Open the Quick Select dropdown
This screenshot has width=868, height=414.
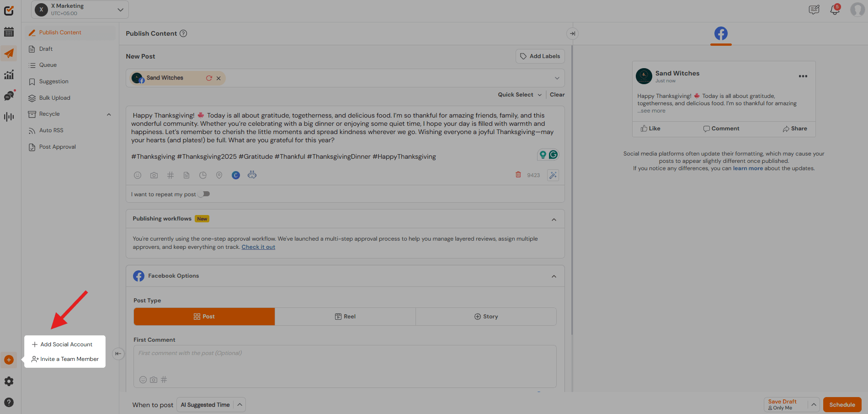(x=519, y=94)
